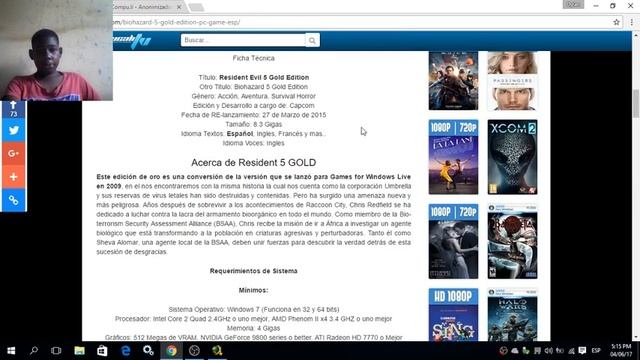Click the search magnifier button beside Buscar
Screen dimensions: 640x360
click(312, 40)
